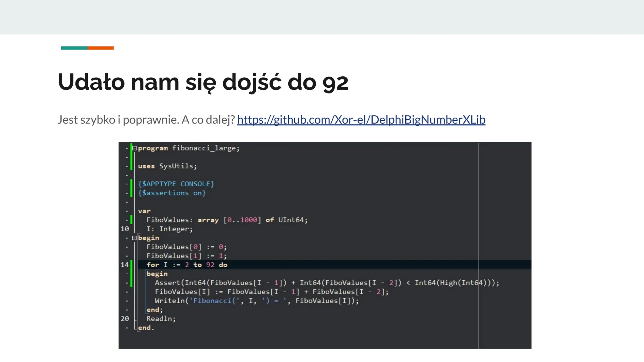Click line number 20 in the gutter
The image size is (644, 362).
coord(125,319)
